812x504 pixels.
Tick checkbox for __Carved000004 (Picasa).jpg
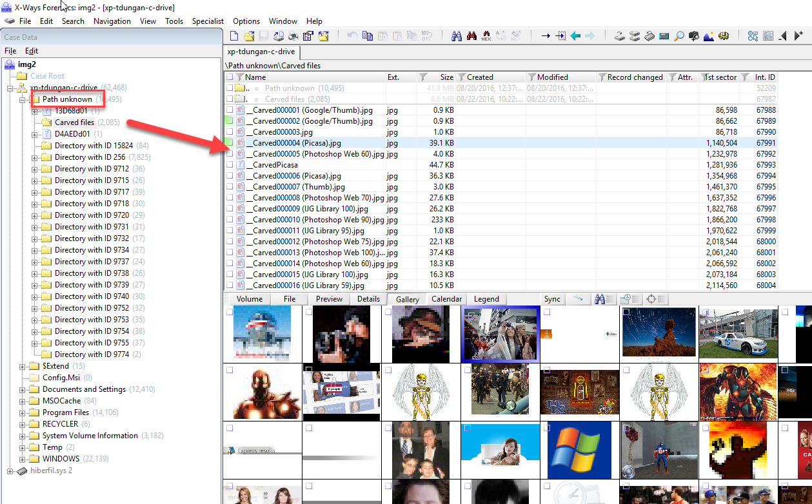click(x=230, y=143)
